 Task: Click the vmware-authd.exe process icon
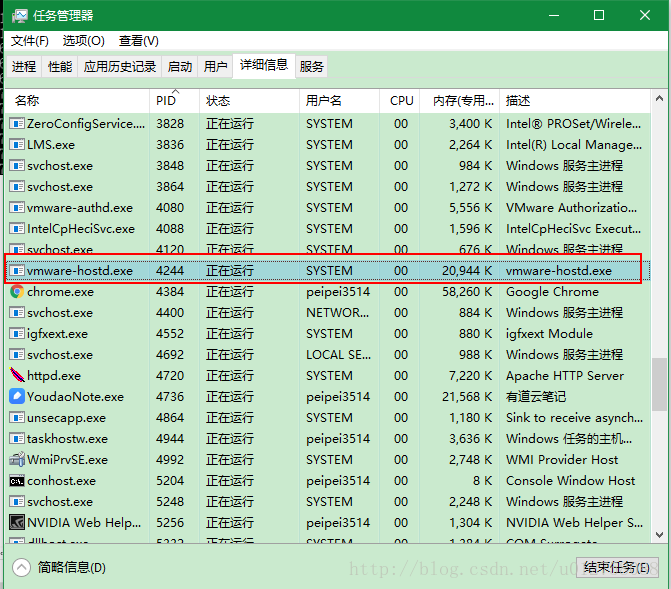pyautogui.click(x=17, y=208)
